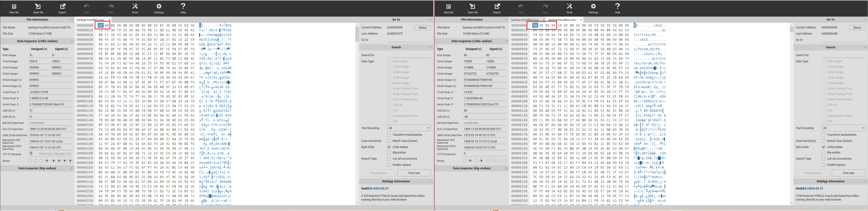Click Export icon in left window
Viewport: 868px width, 211px height.
pyautogui.click(x=63, y=7)
